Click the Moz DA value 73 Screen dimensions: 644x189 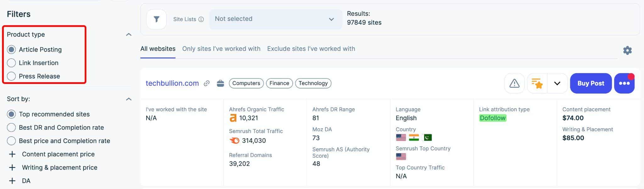[x=316, y=138]
